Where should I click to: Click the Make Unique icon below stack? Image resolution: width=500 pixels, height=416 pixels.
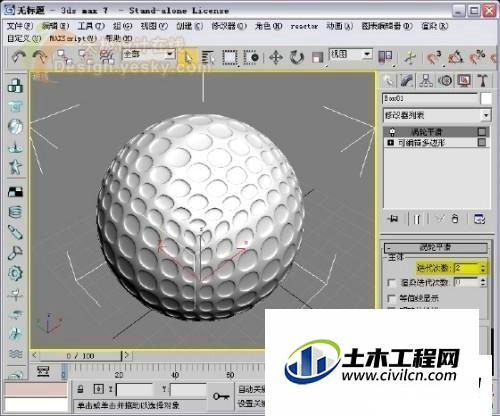click(x=440, y=219)
